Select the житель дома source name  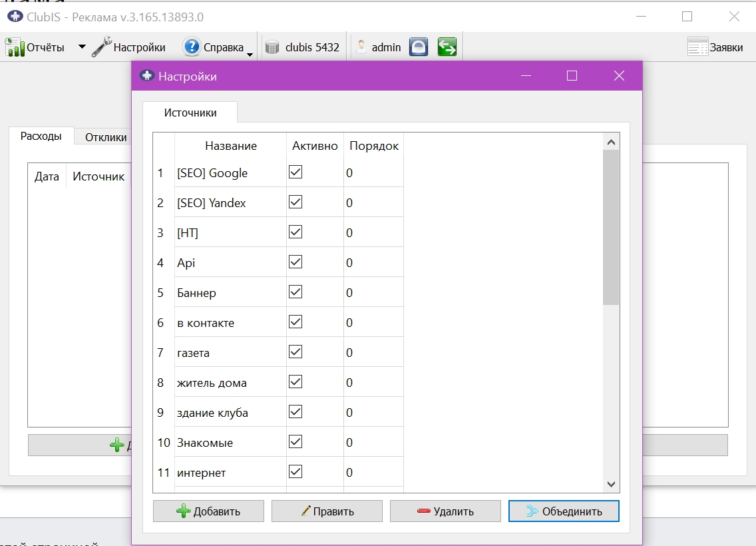[212, 382]
